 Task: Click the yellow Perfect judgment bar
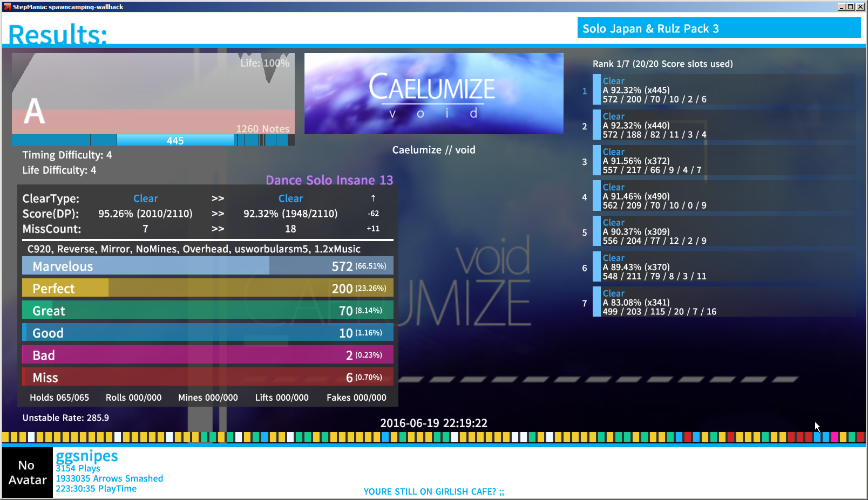(207, 288)
